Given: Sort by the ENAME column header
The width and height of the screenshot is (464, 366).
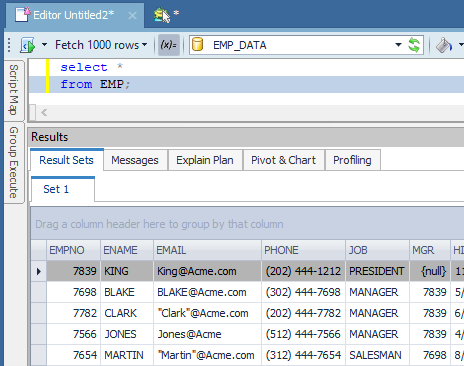Looking at the screenshot, I should pos(127,250).
